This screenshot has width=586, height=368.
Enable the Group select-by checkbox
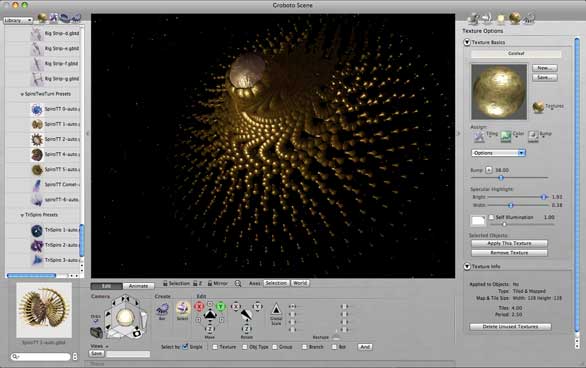click(x=275, y=347)
